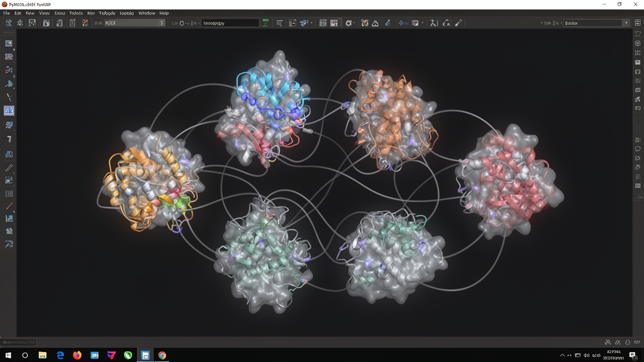
Task: Open the table grid icon in the toolbar
Action: 323,23
